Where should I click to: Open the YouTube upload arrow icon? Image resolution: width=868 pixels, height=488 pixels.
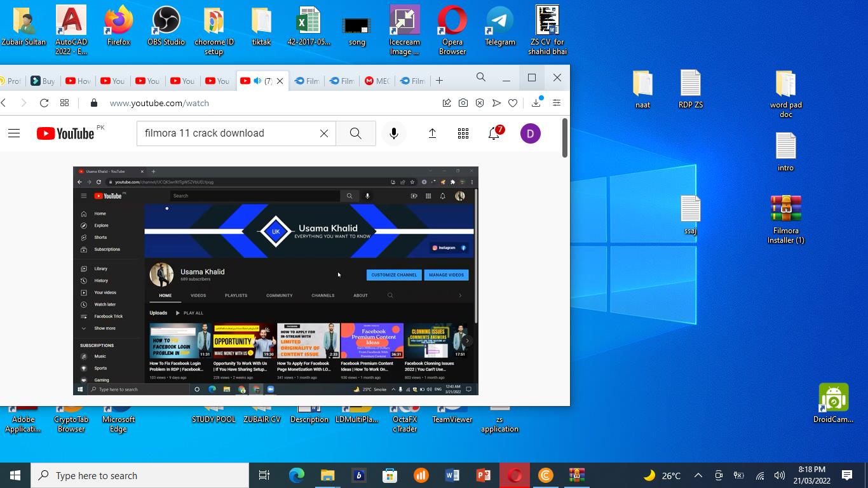[x=432, y=133]
